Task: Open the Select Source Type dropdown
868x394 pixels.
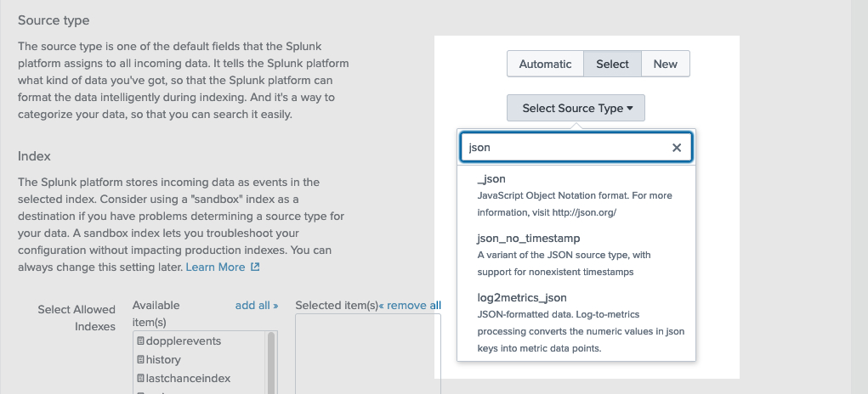Action: [x=576, y=108]
